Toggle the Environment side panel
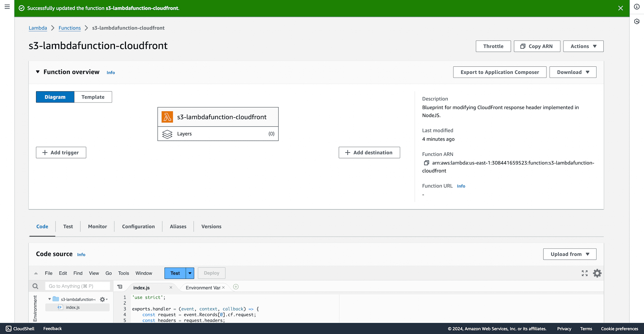This screenshot has height=334, width=644. pos(35,309)
